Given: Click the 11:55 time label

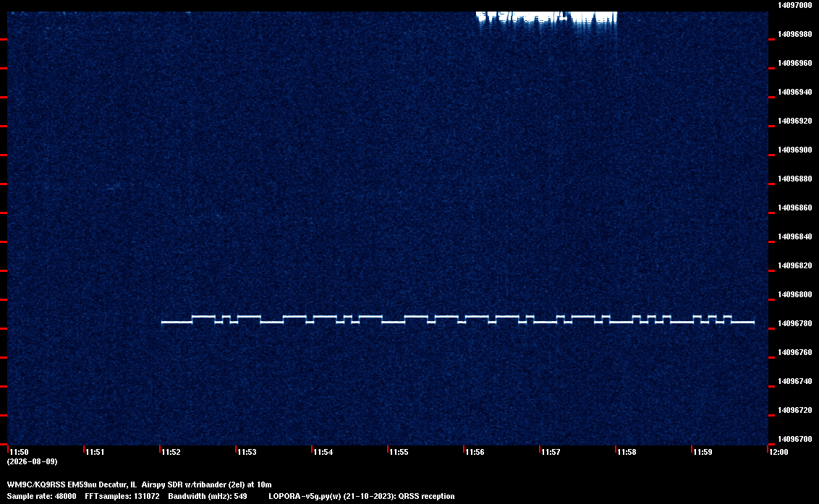Looking at the screenshot, I should tap(399, 452).
